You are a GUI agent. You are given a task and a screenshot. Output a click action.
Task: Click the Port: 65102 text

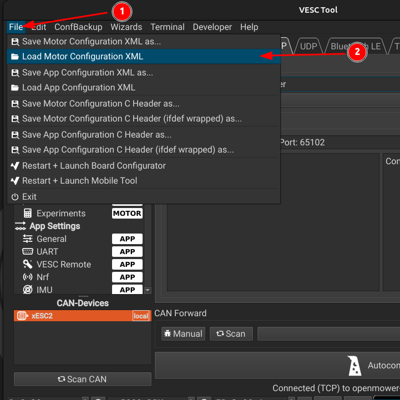click(x=302, y=143)
